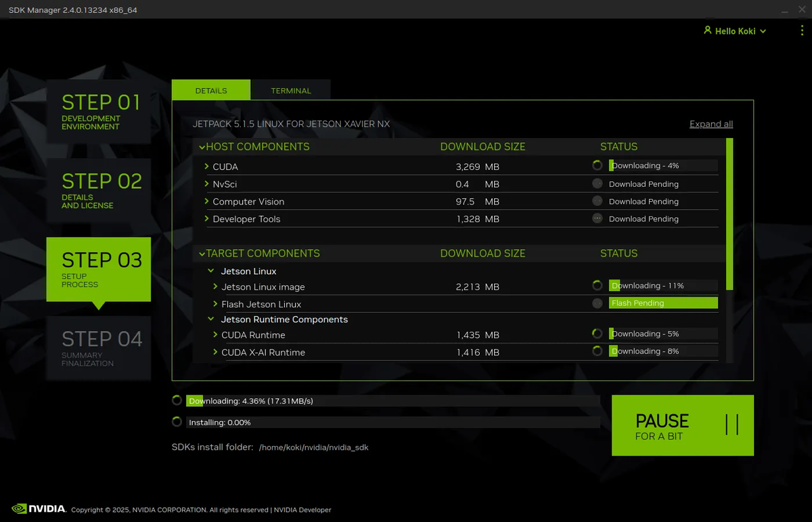Click the CUDA Runtime 5% progress bar
Viewport: 812px width, 522px height.
coord(663,334)
